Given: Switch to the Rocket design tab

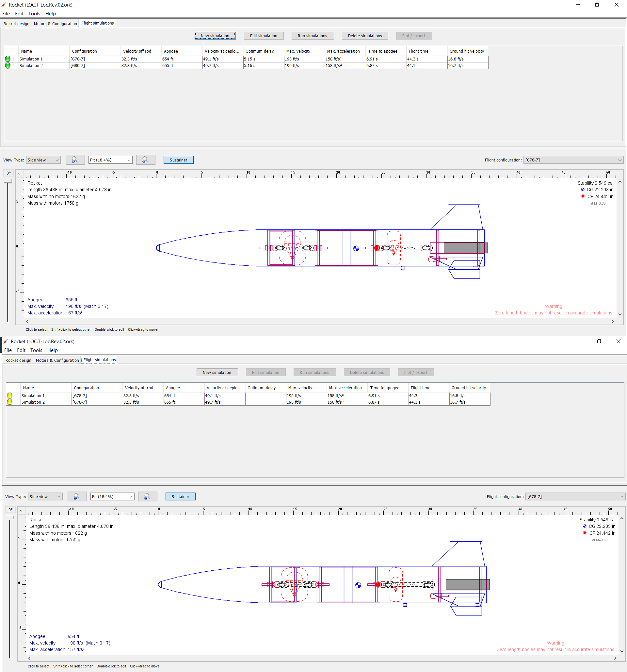Looking at the screenshot, I should [x=16, y=24].
